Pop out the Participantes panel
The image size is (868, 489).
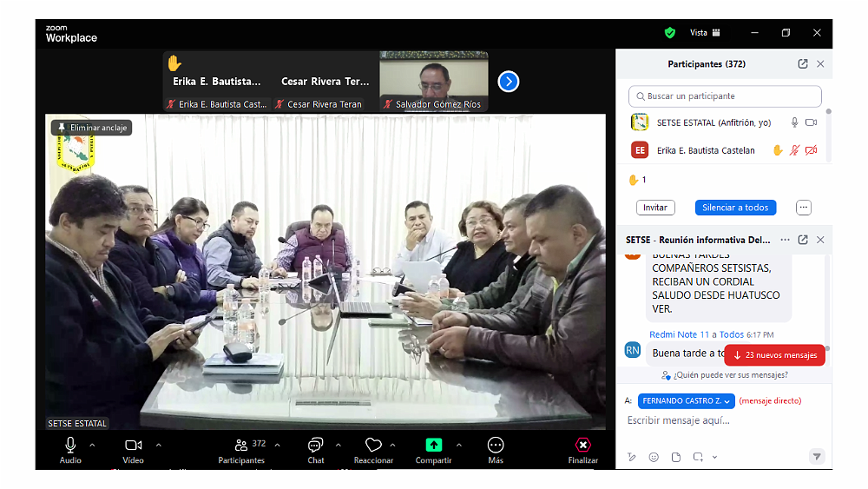(x=803, y=64)
